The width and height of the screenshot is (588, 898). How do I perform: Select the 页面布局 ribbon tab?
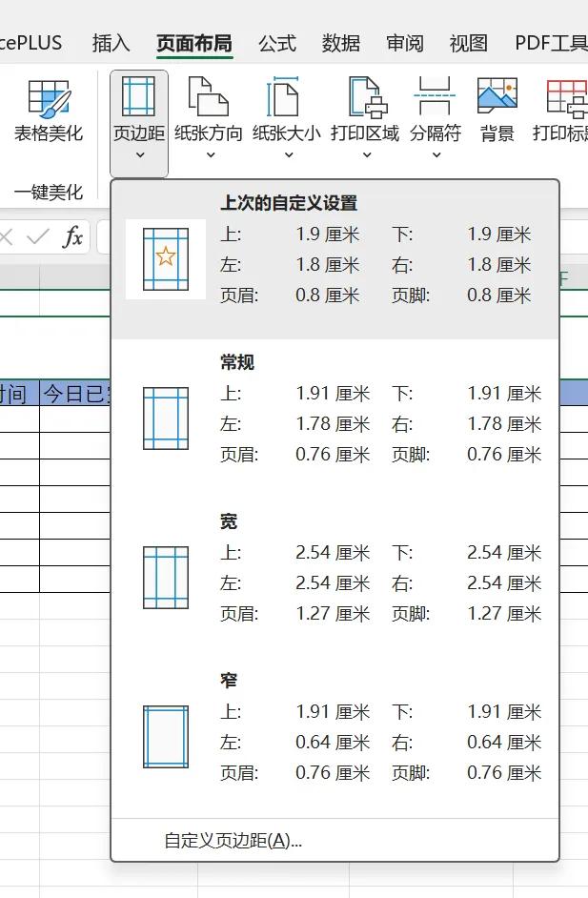click(x=194, y=43)
